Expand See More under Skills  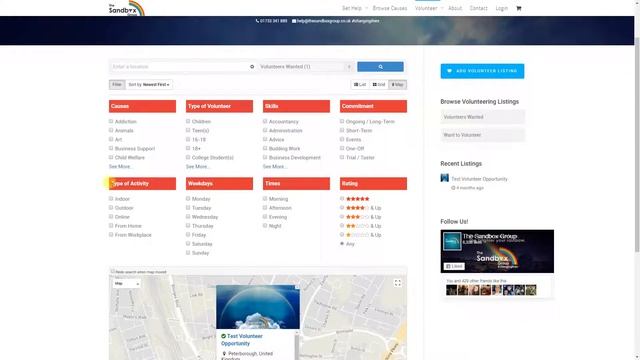coord(274,167)
